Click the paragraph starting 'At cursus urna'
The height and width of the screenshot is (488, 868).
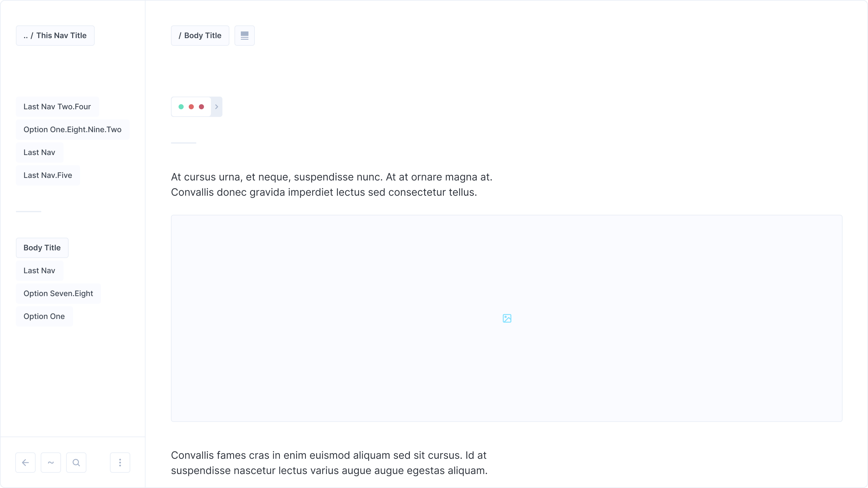tap(332, 184)
